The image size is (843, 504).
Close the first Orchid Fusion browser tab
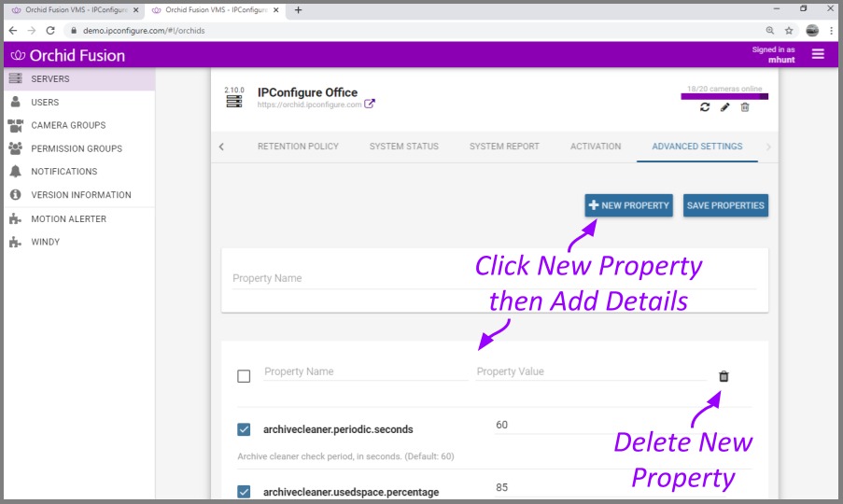click(x=136, y=9)
